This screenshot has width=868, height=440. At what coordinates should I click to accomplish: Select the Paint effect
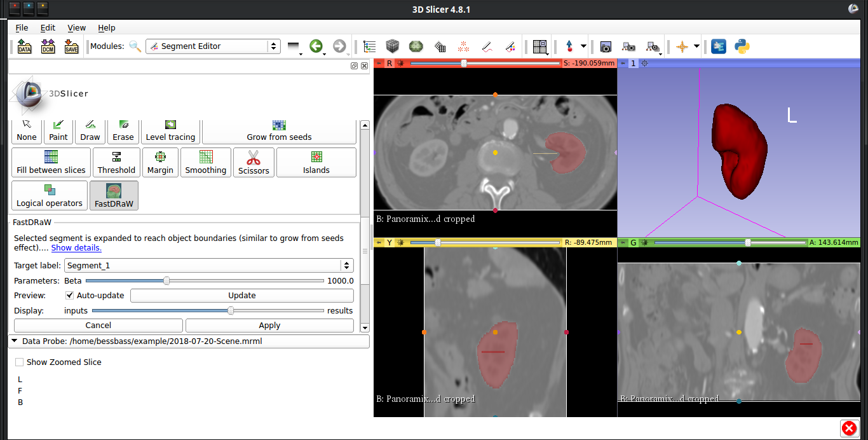pos(58,130)
